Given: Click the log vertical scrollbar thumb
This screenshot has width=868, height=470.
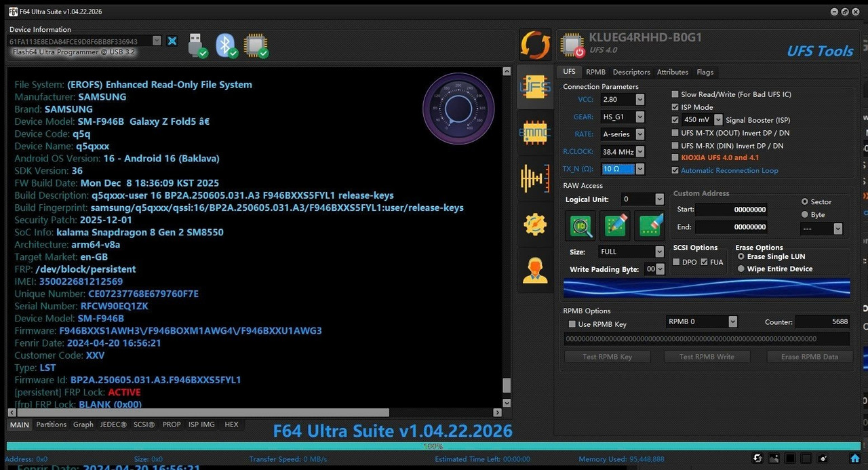Looking at the screenshot, I should [506, 385].
